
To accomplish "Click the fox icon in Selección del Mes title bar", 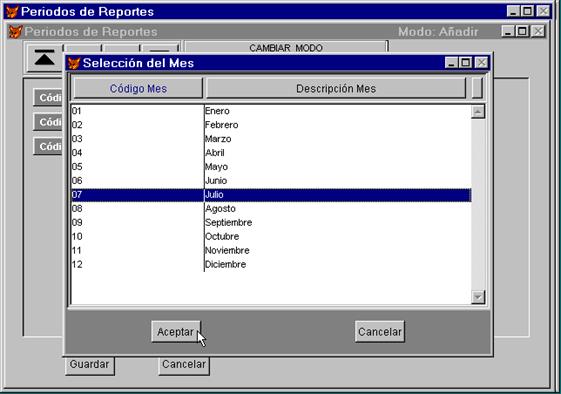I will coord(74,63).
